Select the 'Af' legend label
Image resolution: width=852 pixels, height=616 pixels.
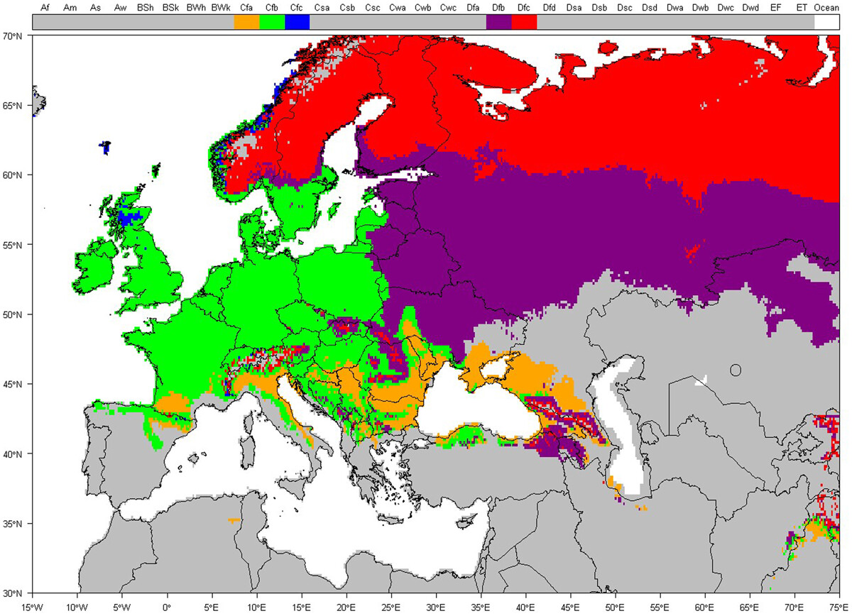click(x=45, y=8)
